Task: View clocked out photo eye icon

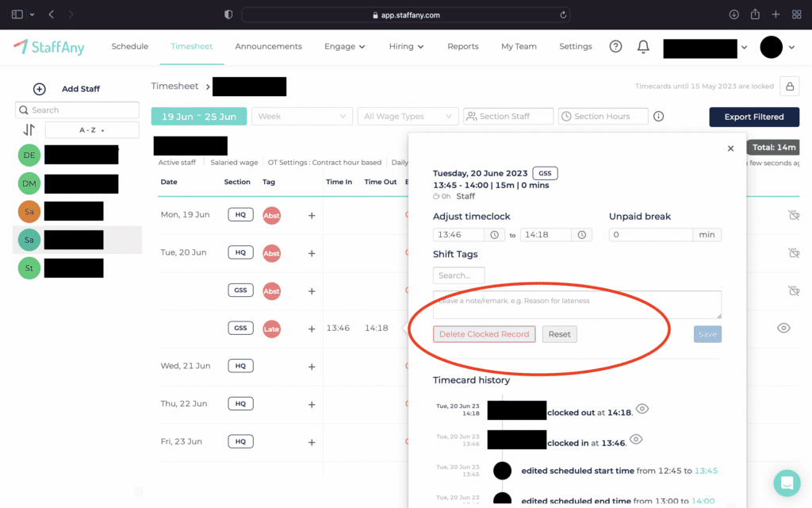Action: (x=642, y=409)
